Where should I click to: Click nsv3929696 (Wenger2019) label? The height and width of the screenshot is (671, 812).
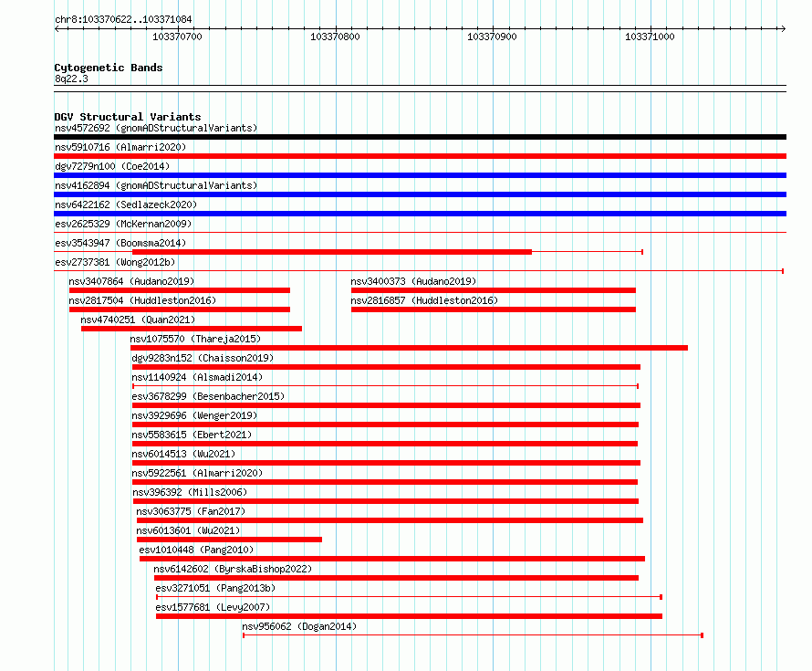pos(194,415)
